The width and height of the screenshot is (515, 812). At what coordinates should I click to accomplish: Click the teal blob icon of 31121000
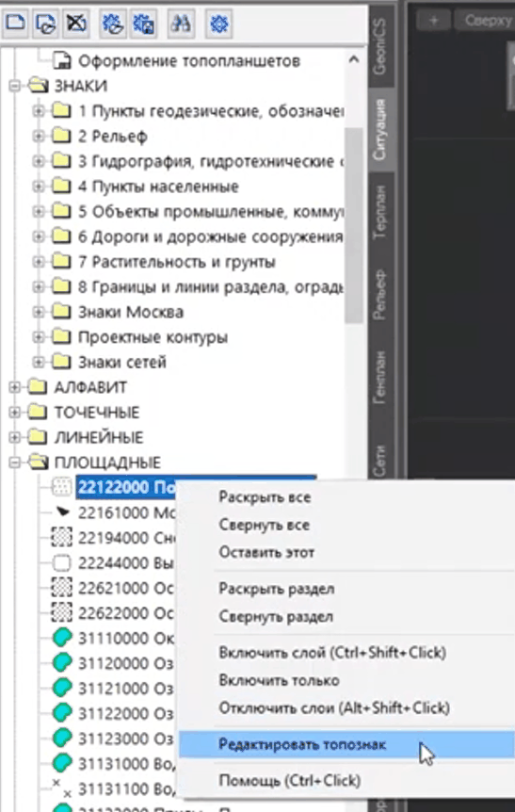(62, 689)
